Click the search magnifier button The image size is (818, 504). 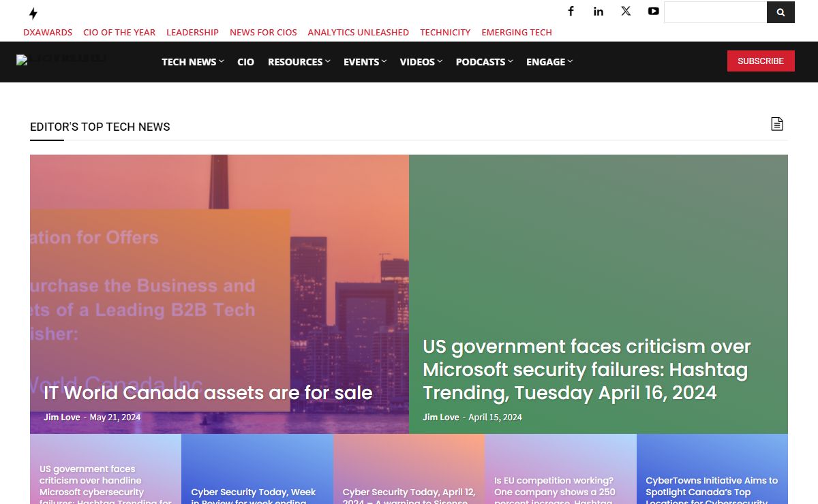(x=781, y=12)
